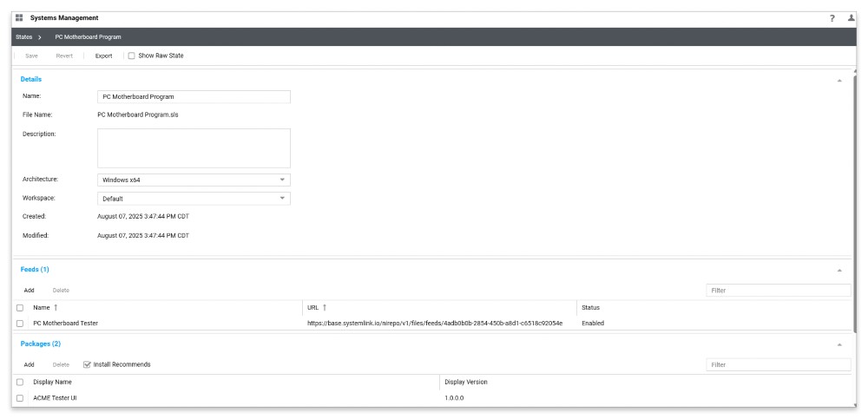The width and height of the screenshot is (868, 419).
Task: Collapse the Details section arrow
Action: (x=839, y=81)
